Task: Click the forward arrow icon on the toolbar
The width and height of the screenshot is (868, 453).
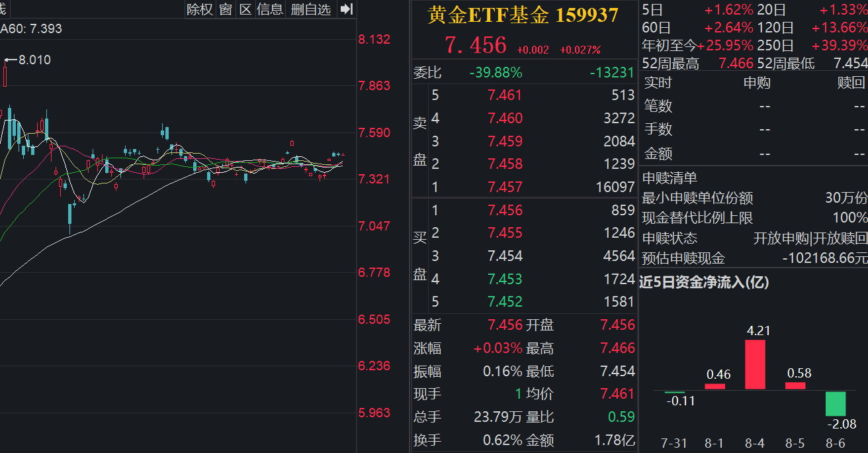Action: tap(347, 9)
